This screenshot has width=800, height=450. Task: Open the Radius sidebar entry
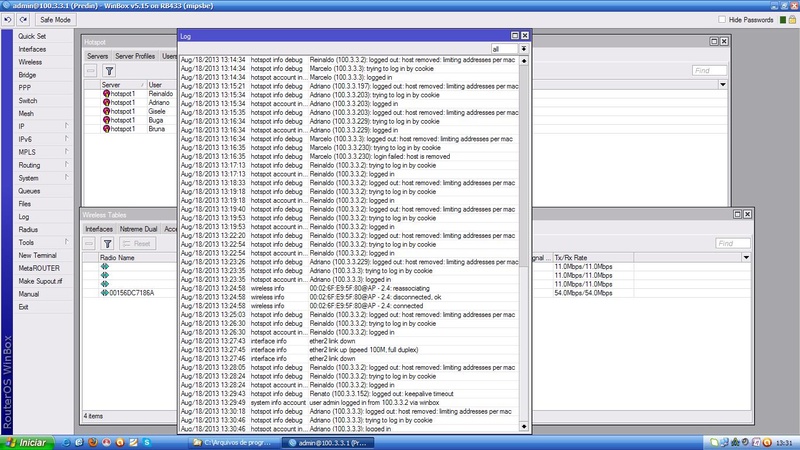coord(28,230)
